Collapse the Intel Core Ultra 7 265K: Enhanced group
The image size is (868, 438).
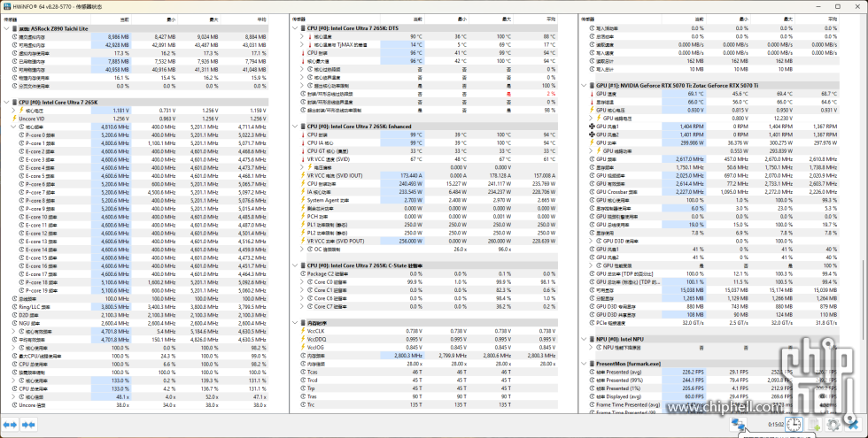295,127
